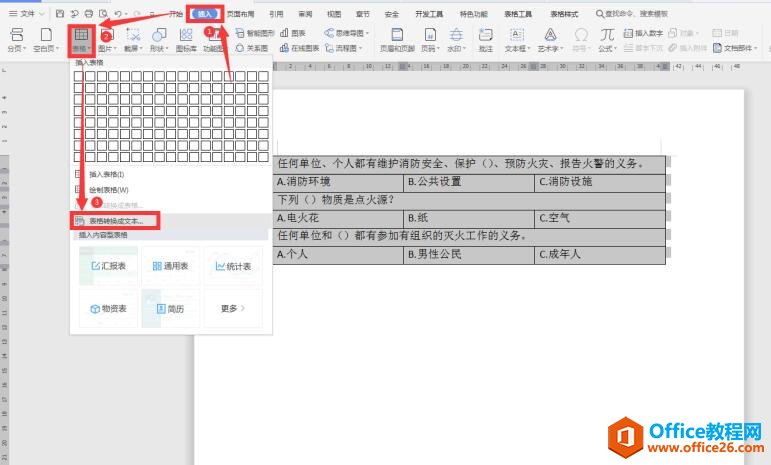Click the 日期 date button
Viewport: 771px width, 465px height.
point(725,33)
